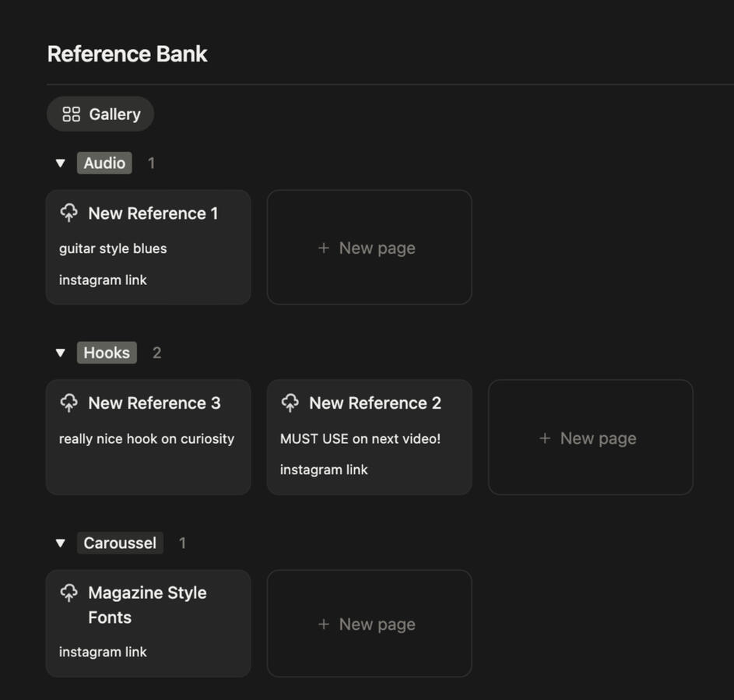The image size is (734, 700).
Task: Open the New Reference 1 card title
Action: coord(153,213)
